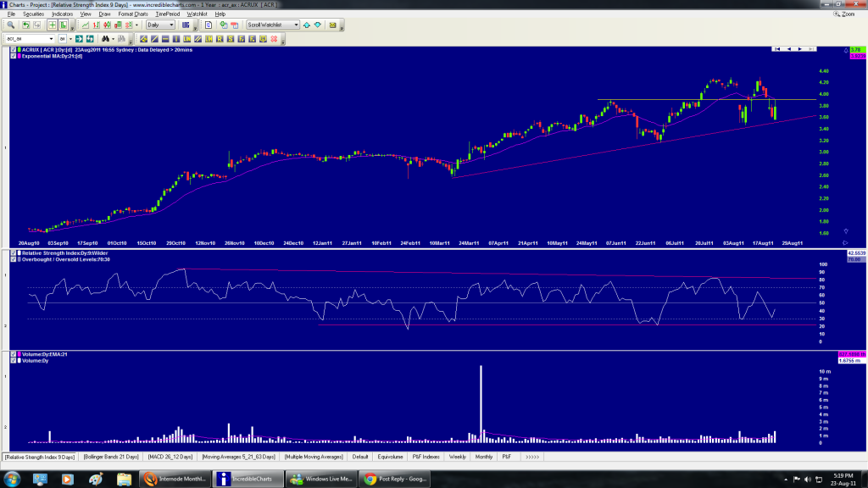
Task: Open Windows Live Messenger taskbar window
Action: point(321,480)
